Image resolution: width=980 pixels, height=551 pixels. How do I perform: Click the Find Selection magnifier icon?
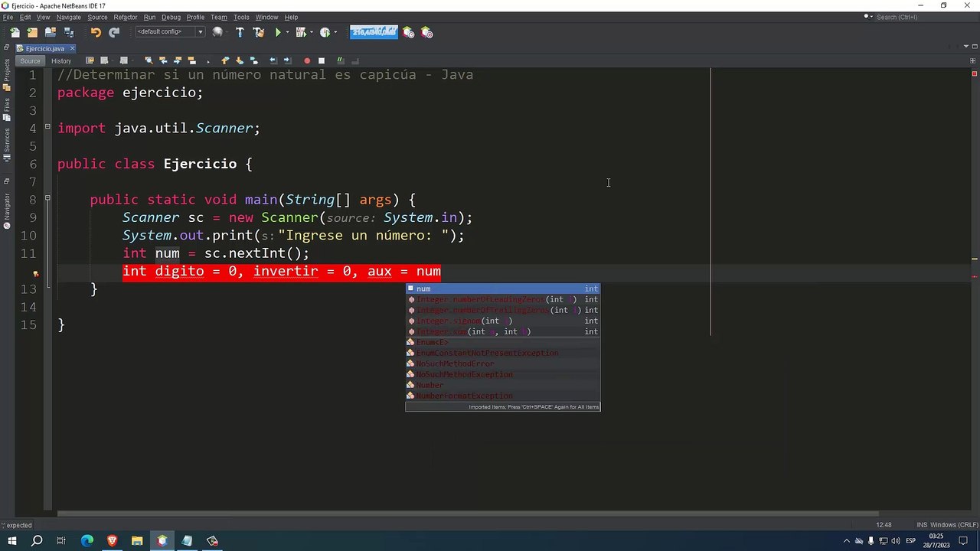pos(148,60)
